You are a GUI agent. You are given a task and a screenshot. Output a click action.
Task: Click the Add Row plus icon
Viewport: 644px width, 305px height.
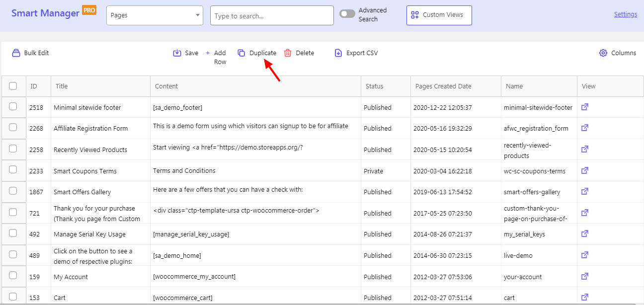click(208, 53)
